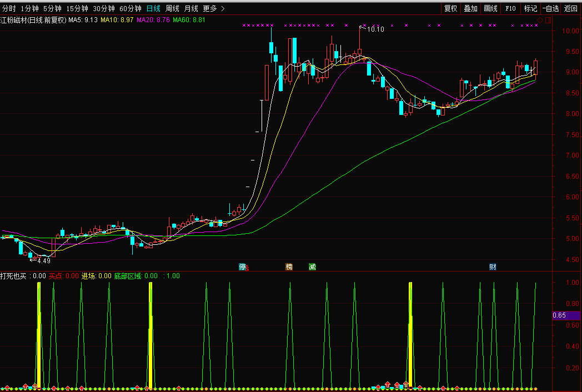This screenshot has height=392, width=582.
Task: Click the 返回 back button
Action: (x=570, y=8)
